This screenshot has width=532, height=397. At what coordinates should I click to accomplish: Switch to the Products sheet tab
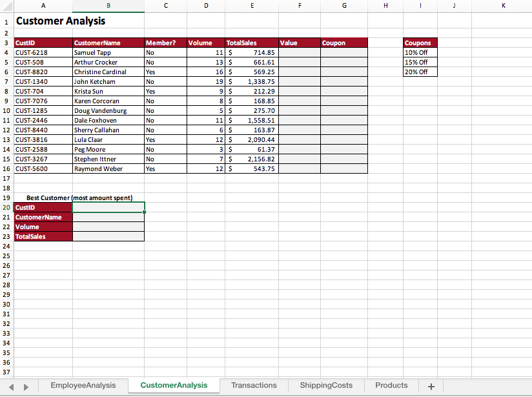tap(391, 385)
